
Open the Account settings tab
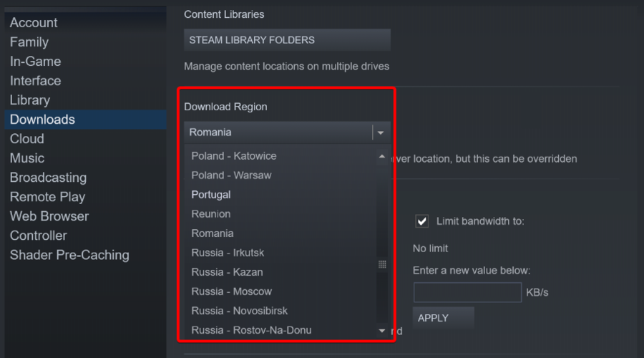[34, 23]
